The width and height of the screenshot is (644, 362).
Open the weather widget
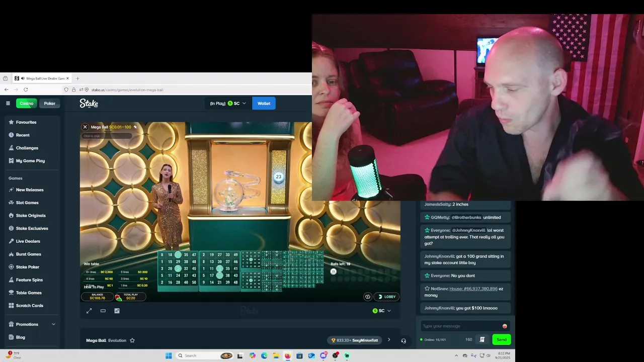tap(13, 355)
